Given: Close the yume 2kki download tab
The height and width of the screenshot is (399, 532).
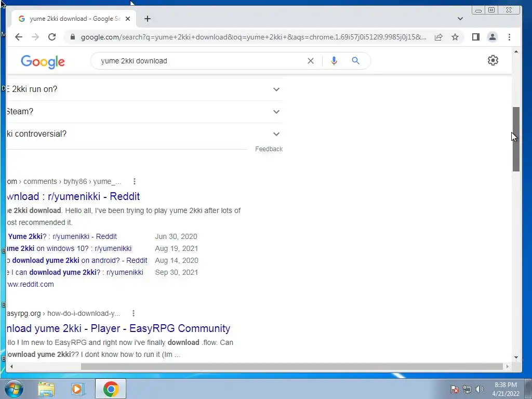Looking at the screenshot, I should click(128, 19).
